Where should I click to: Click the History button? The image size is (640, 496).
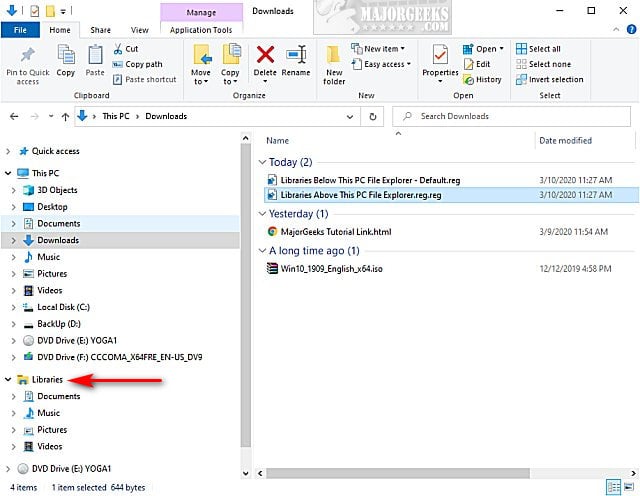[482, 80]
